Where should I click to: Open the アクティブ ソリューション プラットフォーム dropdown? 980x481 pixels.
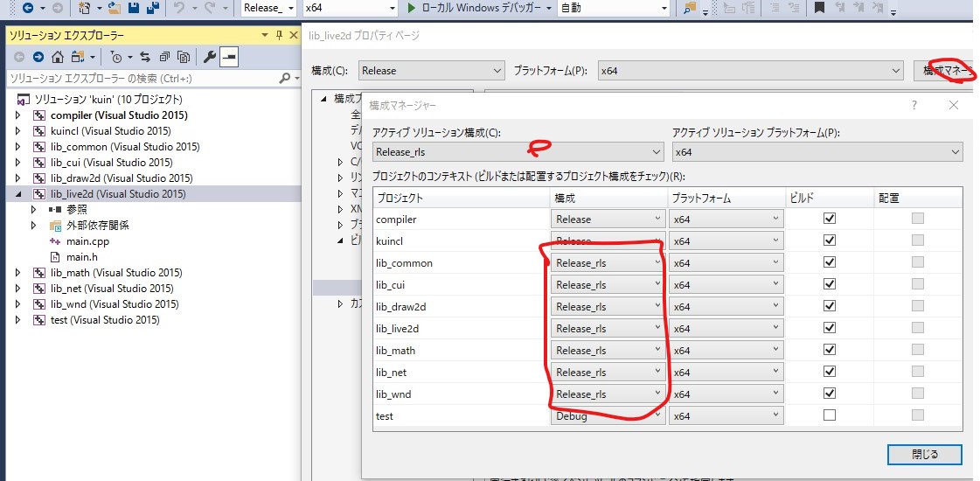(x=817, y=152)
